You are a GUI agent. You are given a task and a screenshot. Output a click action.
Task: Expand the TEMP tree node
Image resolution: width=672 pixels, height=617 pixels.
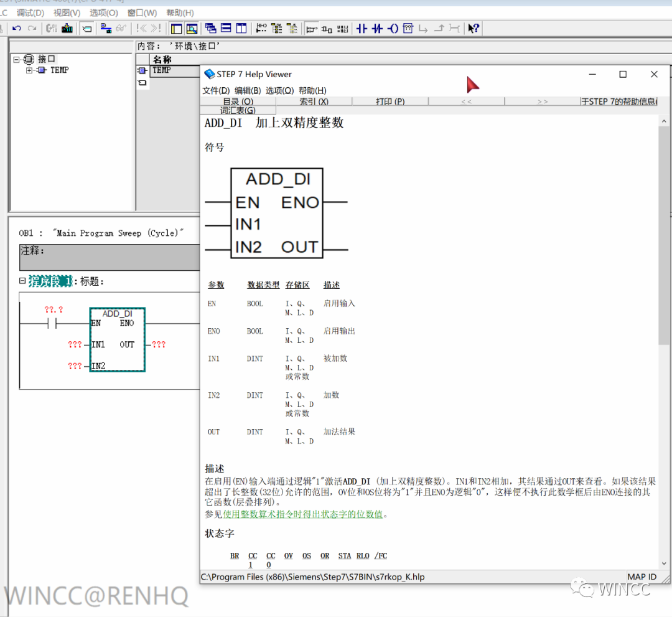pyautogui.click(x=29, y=70)
